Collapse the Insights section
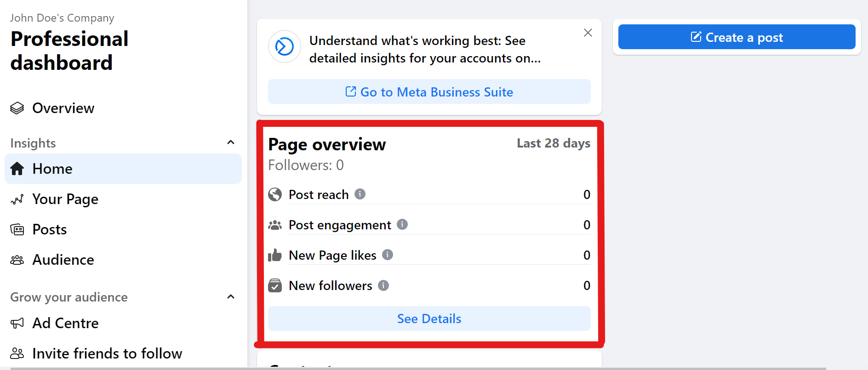868x370 pixels. click(x=231, y=142)
